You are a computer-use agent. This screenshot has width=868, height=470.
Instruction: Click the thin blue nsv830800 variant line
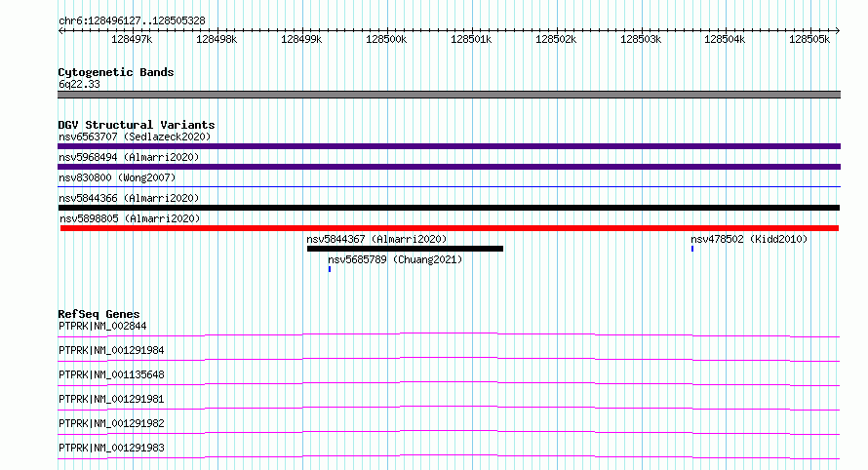point(449,187)
